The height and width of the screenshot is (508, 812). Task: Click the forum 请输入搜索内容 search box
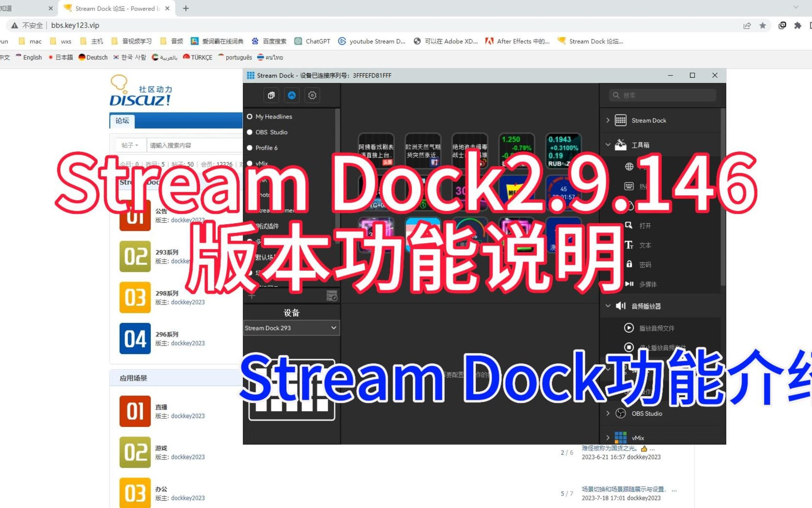pos(195,145)
